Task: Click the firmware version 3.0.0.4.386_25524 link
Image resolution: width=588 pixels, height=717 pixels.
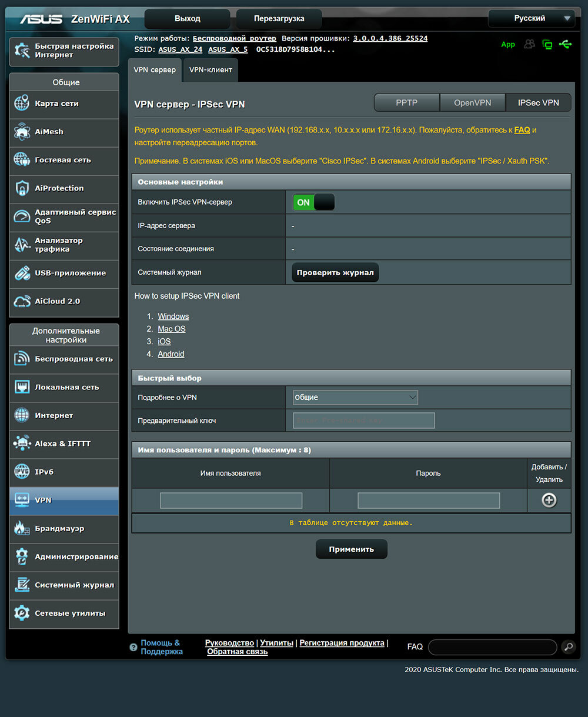Action: click(390, 38)
